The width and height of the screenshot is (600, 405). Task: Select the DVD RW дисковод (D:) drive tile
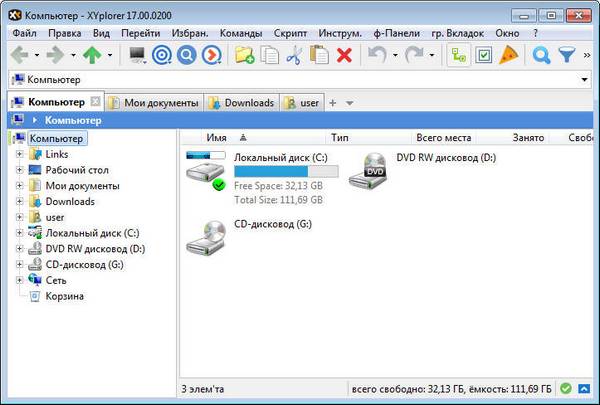[422, 170]
